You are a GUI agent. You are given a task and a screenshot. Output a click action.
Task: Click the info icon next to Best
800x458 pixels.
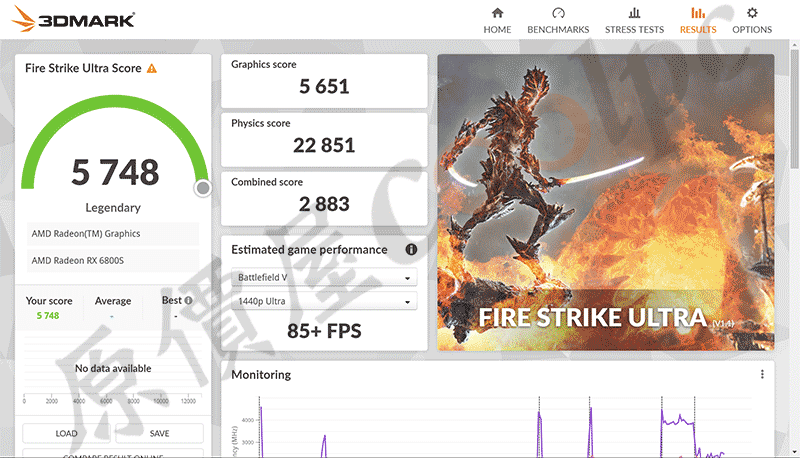point(188,300)
